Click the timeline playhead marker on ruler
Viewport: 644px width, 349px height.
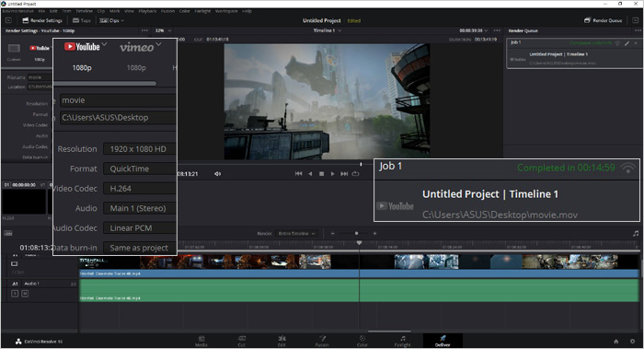[360, 243]
